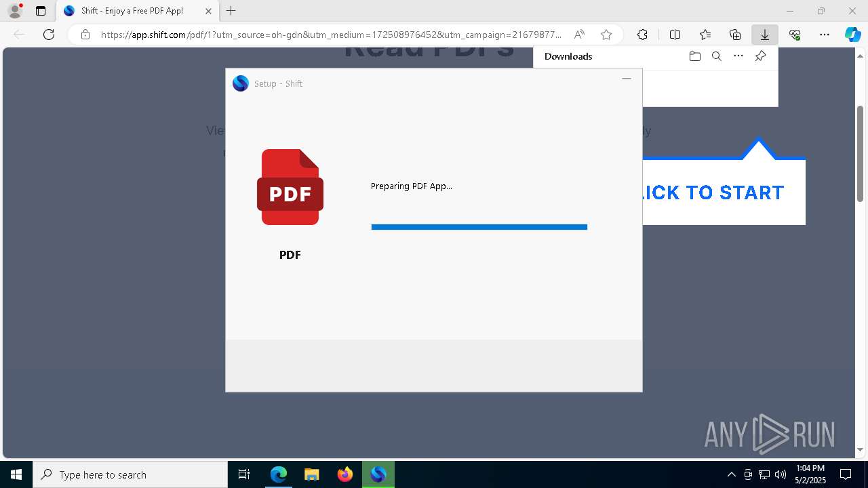868x488 pixels.
Task: Click the Preparing PDF App progress bar
Action: (x=479, y=227)
